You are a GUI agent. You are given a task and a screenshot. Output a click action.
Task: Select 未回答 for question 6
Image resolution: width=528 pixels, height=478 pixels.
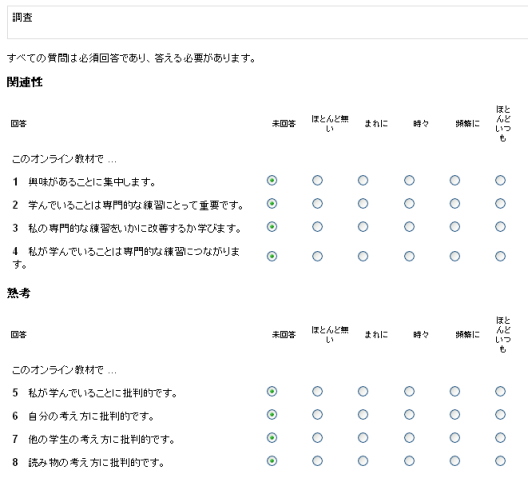272,415
